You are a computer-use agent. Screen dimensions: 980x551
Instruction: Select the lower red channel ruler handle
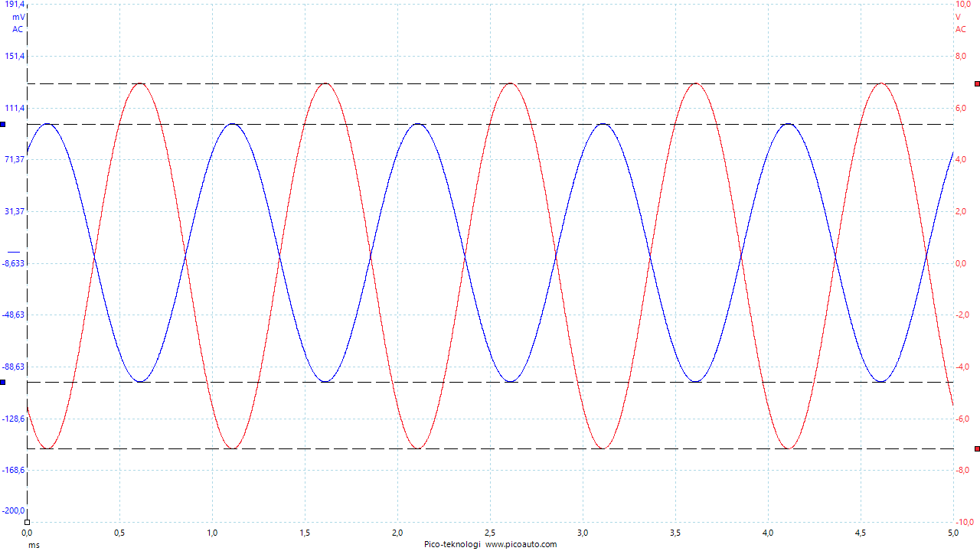[x=977, y=448]
